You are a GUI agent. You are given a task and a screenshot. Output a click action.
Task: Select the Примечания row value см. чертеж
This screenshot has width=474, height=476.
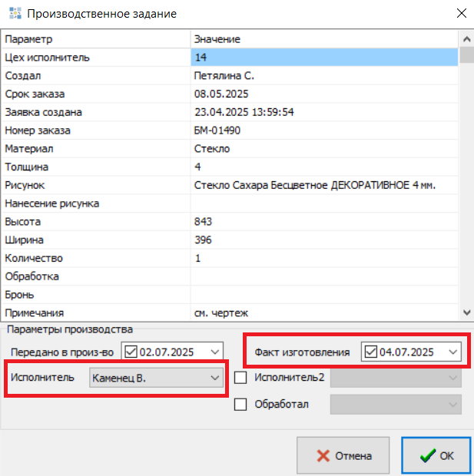[x=323, y=312]
